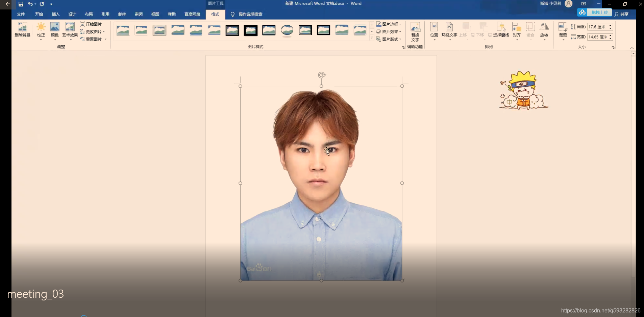Click the rotation handle above the photo
Image resolution: width=644 pixels, height=317 pixels.
[x=322, y=75]
